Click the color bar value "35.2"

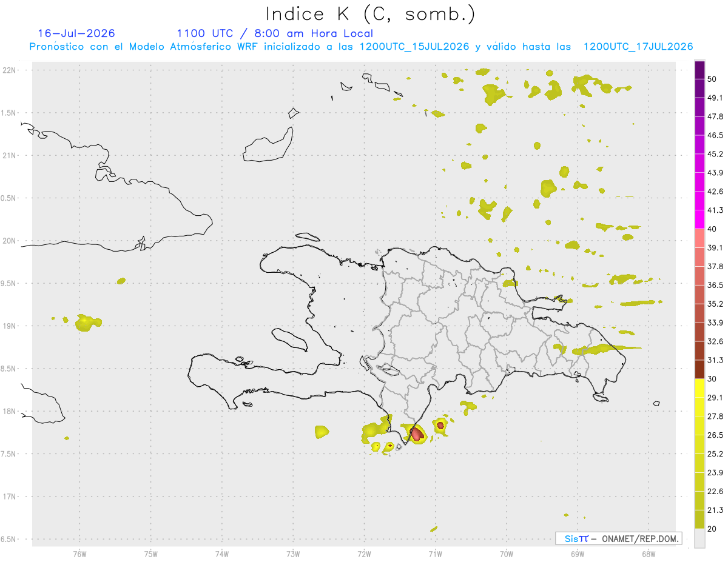716,304
